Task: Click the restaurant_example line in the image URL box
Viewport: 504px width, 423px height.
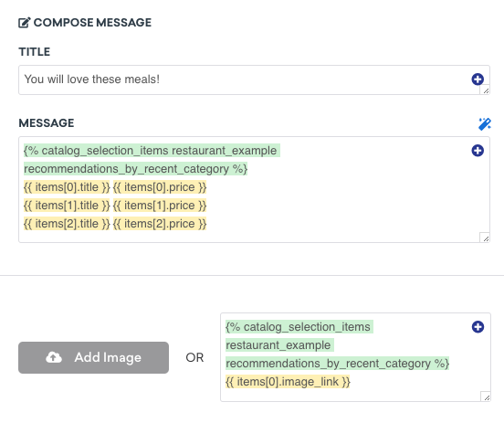Action: (278, 345)
